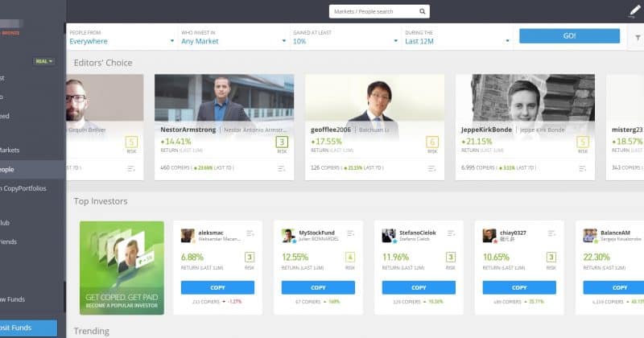Open JeppeKirkBonde profile photo card
This screenshot has height=338, width=644.
point(525,97)
